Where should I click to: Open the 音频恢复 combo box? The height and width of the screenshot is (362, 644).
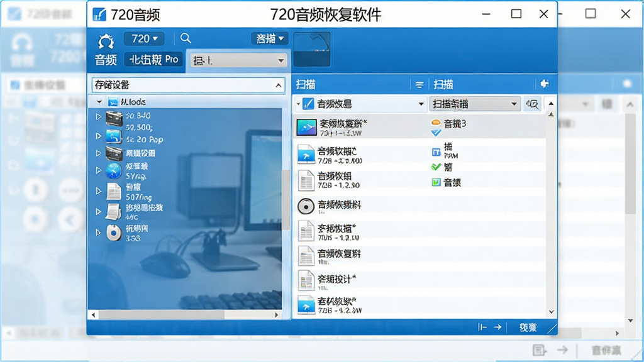point(360,104)
